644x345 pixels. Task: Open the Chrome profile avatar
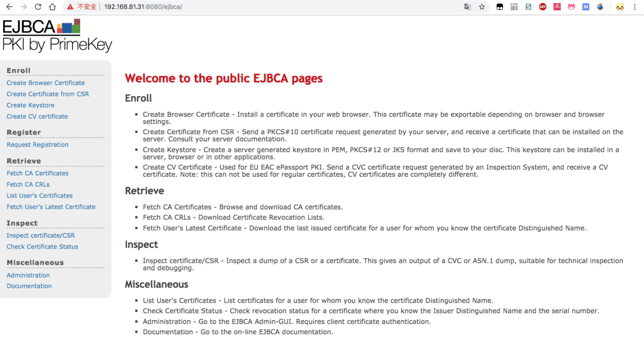coord(620,7)
